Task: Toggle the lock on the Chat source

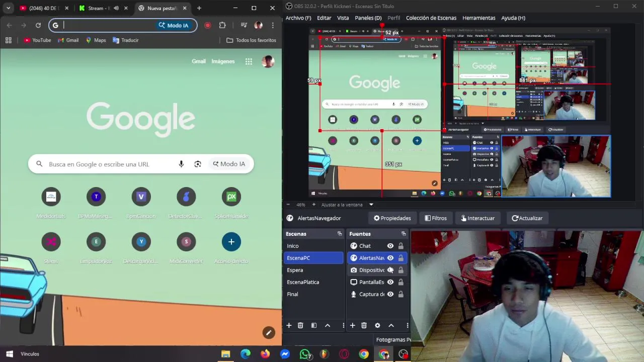Action: click(x=400, y=246)
